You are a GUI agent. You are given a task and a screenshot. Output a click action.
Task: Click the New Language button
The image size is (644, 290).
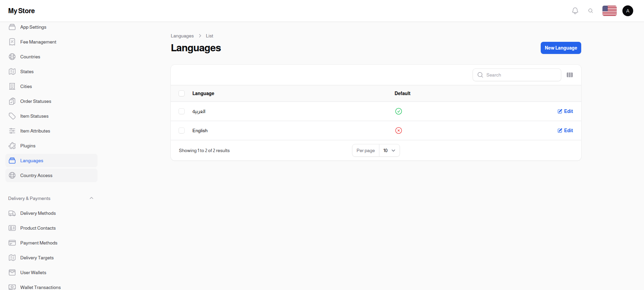click(561, 48)
